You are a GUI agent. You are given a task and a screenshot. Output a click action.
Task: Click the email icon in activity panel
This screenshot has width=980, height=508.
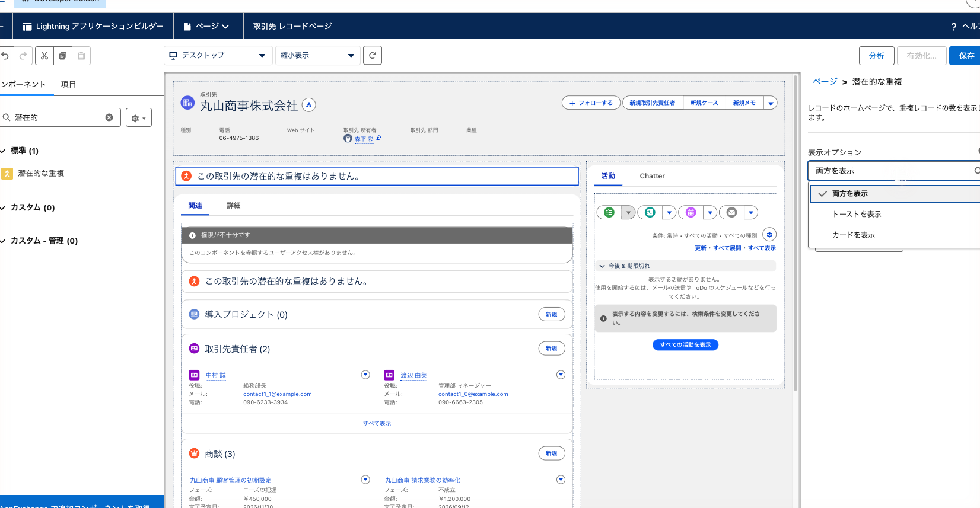pos(732,212)
